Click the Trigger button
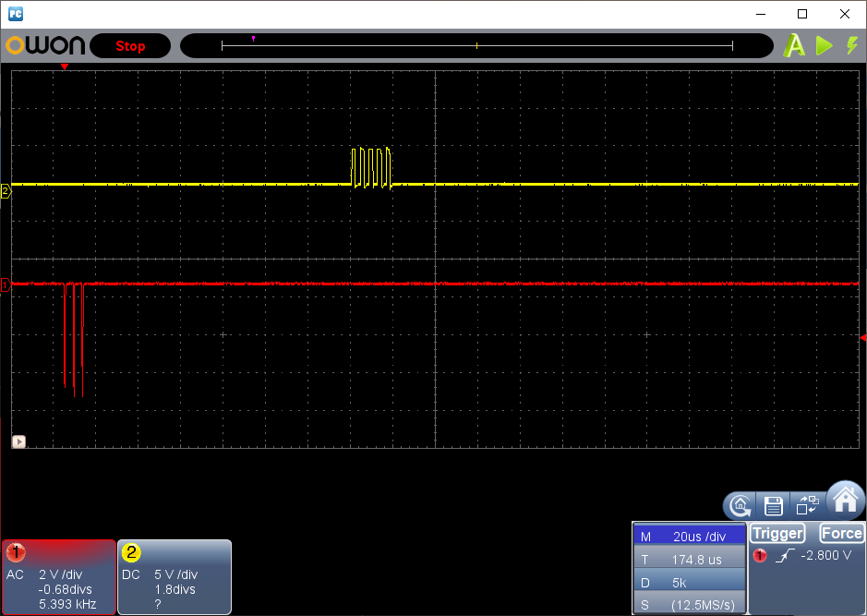This screenshot has width=867, height=616. (x=777, y=533)
